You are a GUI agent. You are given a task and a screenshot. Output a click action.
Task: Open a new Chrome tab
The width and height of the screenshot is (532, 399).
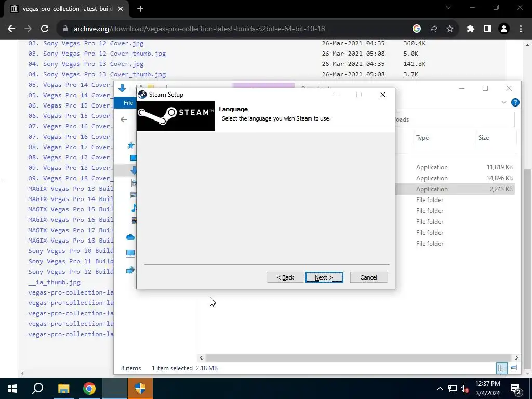click(140, 9)
